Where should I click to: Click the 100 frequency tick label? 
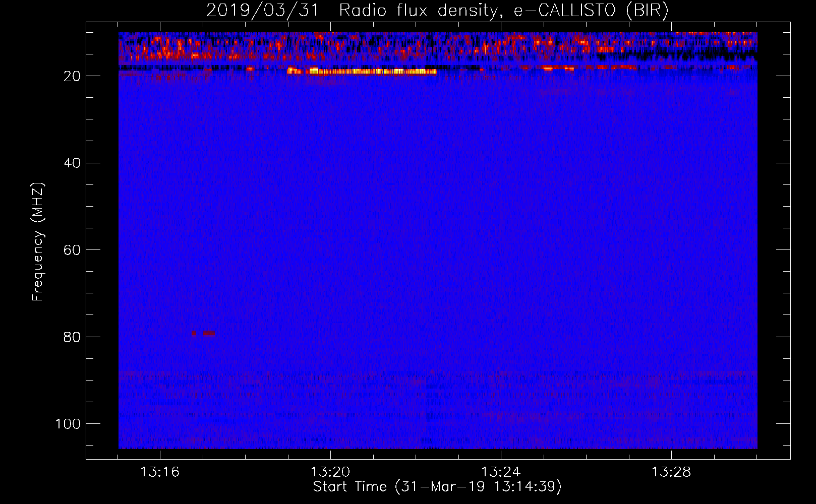point(68,424)
